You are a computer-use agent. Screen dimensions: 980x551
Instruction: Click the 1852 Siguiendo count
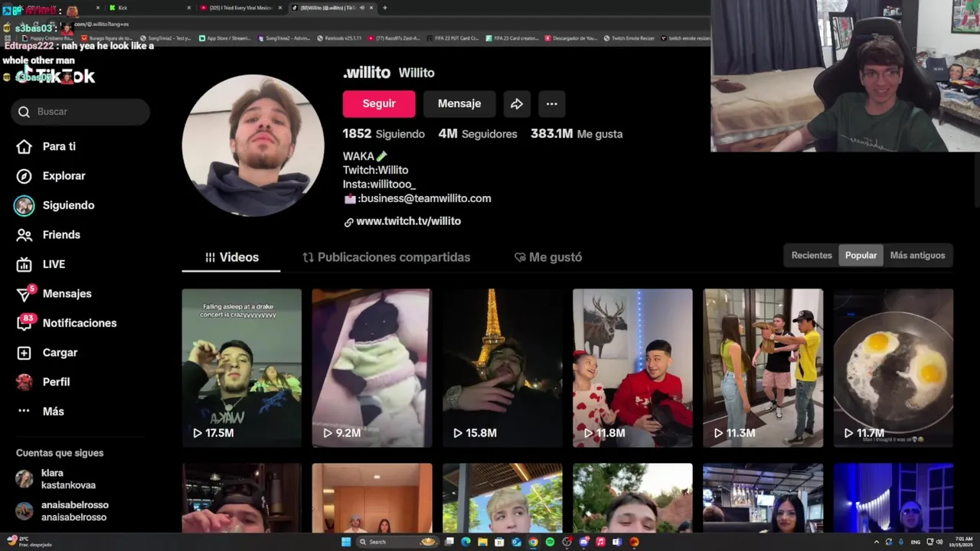(384, 134)
